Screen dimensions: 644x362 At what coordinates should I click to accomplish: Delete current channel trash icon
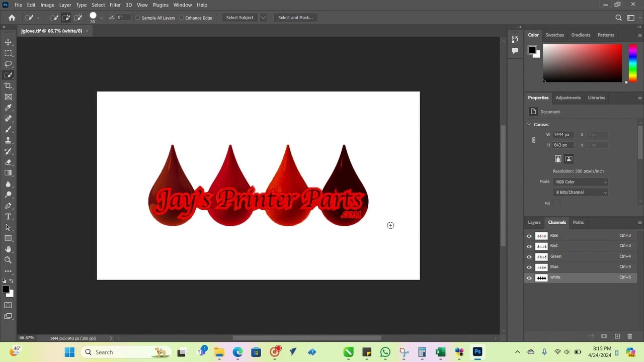point(630,336)
